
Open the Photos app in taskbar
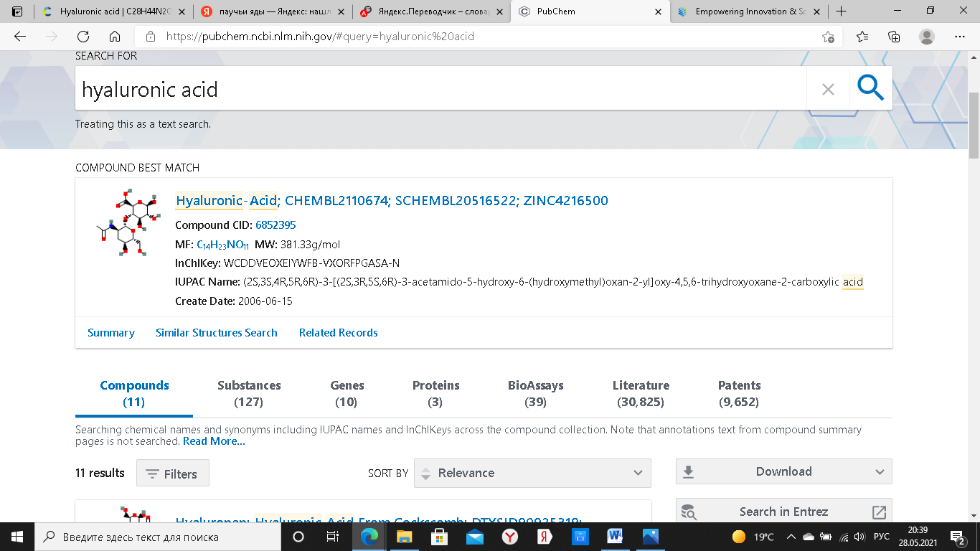click(x=651, y=537)
